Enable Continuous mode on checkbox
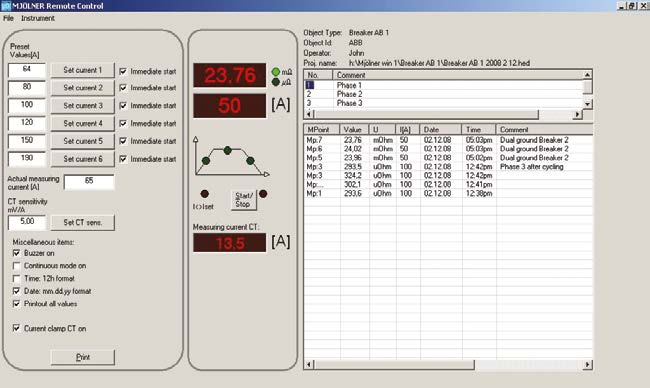The width and height of the screenshot is (650, 388). pyautogui.click(x=17, y=266)
